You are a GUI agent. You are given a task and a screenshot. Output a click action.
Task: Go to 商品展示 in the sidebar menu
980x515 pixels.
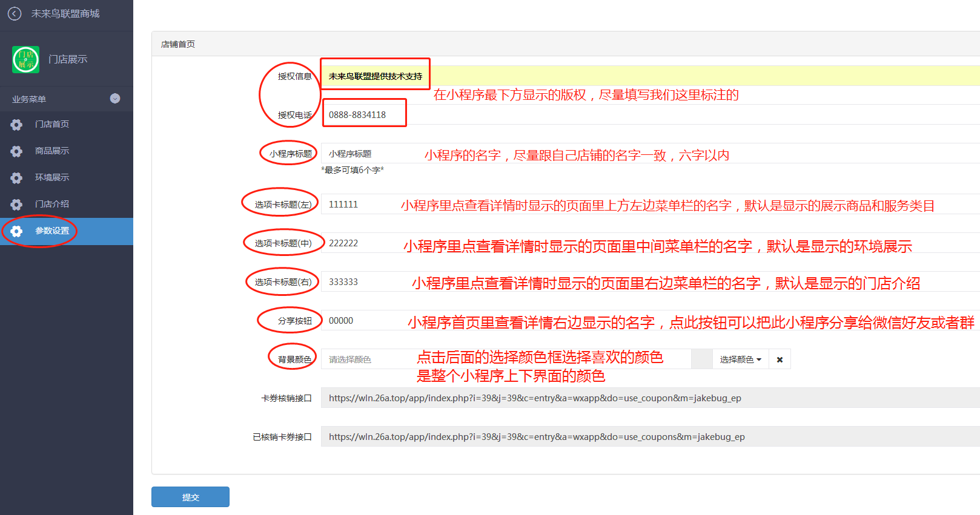(x=52, y=151)
